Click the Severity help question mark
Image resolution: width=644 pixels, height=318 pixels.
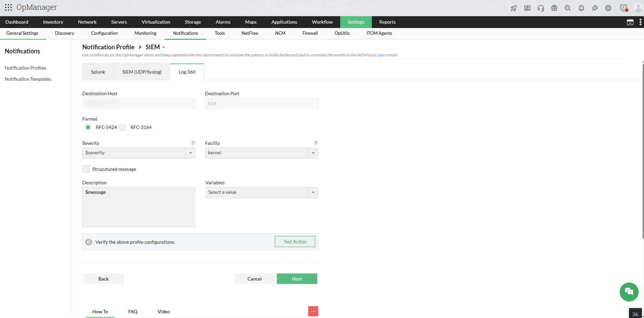tap(193, 143)
